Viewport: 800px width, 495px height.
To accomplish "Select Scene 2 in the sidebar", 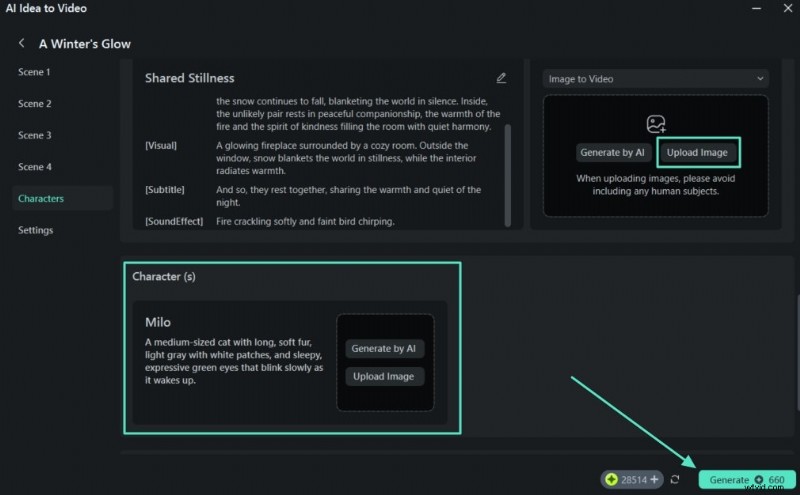I will point(34,104).
